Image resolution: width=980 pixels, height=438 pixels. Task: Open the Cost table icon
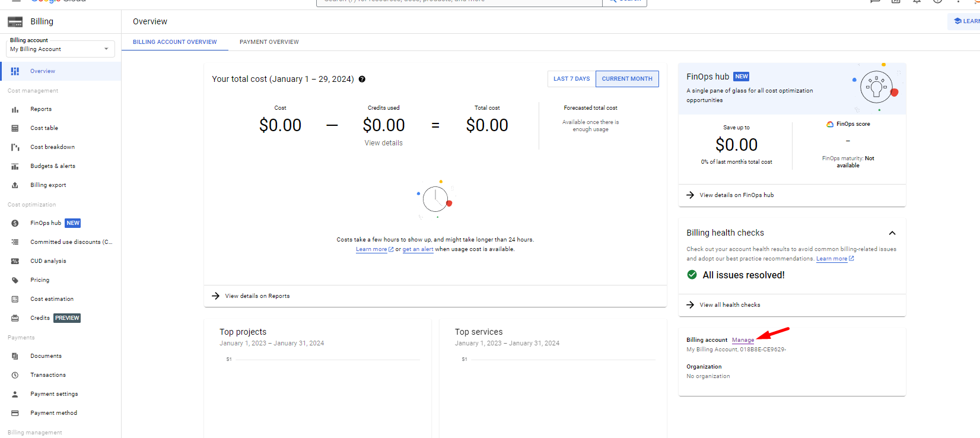coord(15,128)
